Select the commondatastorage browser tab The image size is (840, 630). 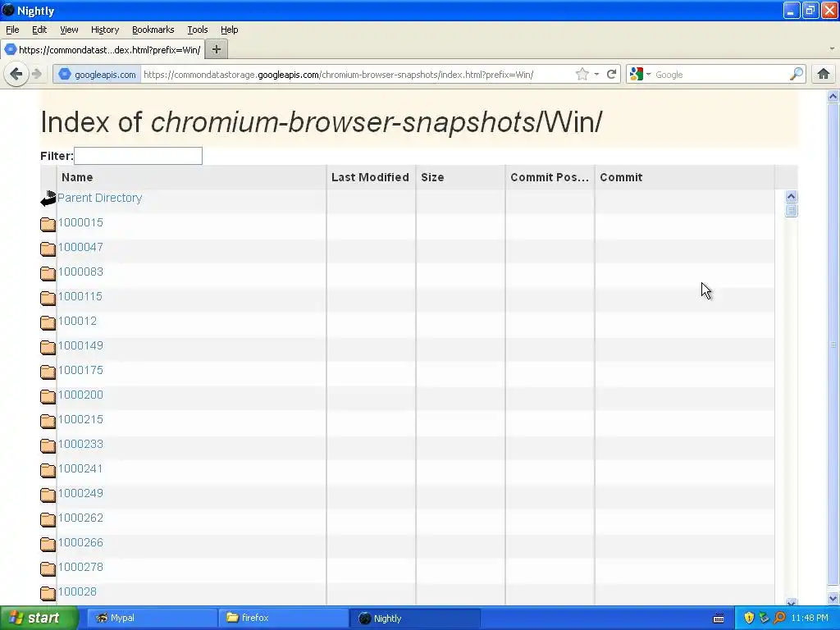tap(103, 50)
